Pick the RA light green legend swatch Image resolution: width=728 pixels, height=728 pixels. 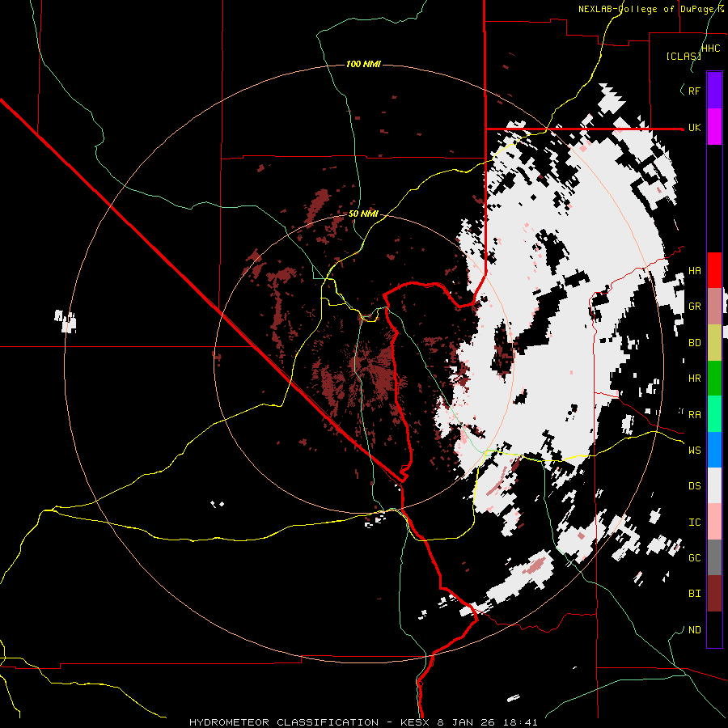click(714, 413)
